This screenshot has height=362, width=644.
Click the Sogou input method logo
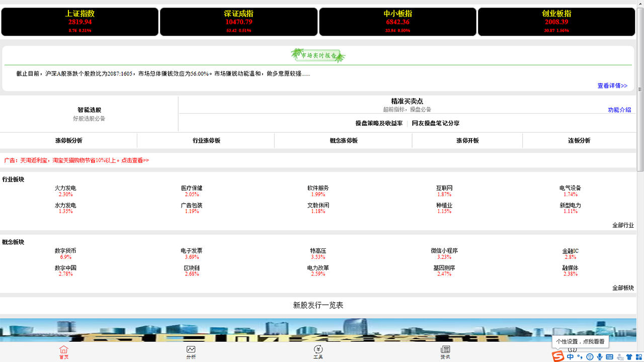(558, 357)
